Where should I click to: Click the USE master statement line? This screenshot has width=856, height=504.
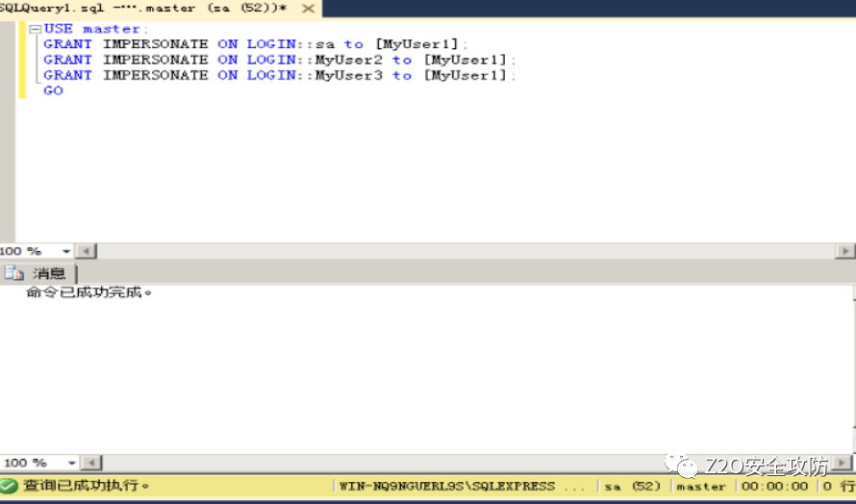click(x=96, y=29)
